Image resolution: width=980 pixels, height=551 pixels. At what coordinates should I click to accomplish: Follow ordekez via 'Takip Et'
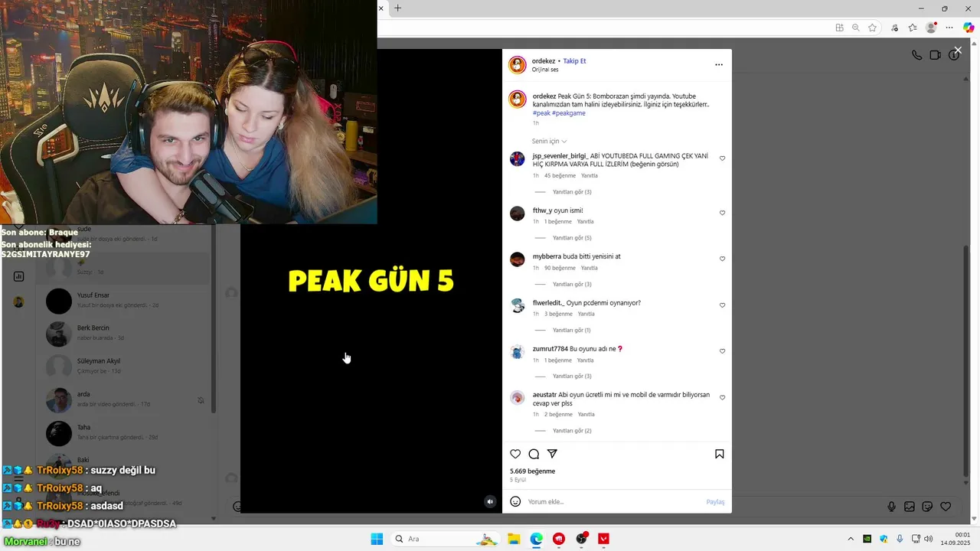point(574,61)
